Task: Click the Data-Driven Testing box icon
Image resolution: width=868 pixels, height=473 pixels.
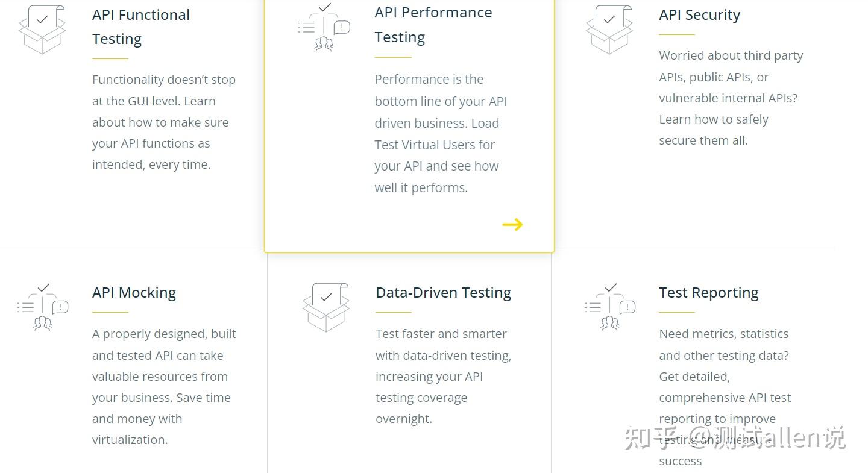Action: point(326,307)
